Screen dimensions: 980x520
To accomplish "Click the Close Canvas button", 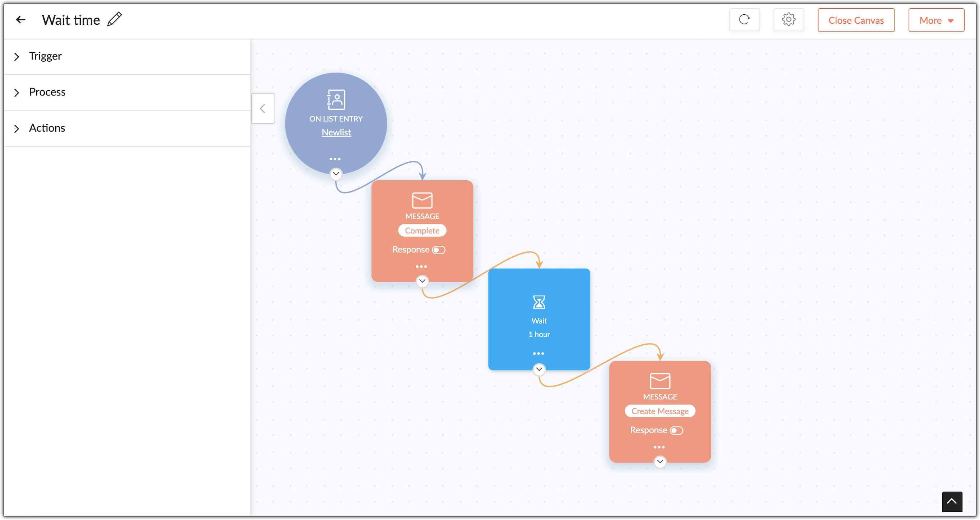I will coord(855,20).
